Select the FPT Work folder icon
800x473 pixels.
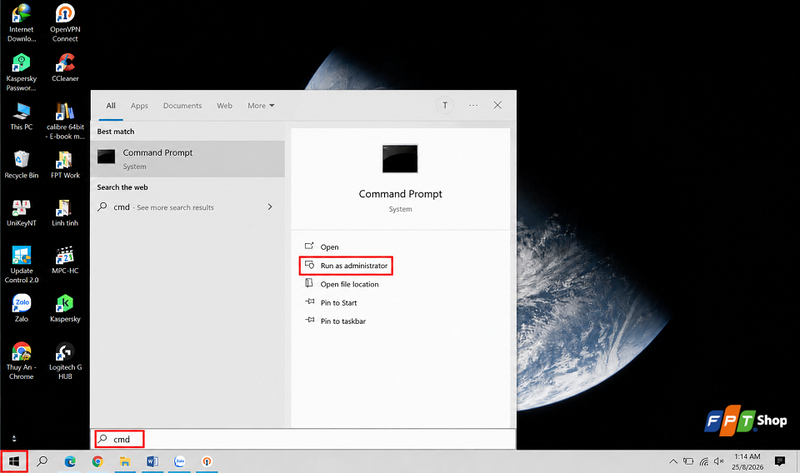(x=65, y=165)
